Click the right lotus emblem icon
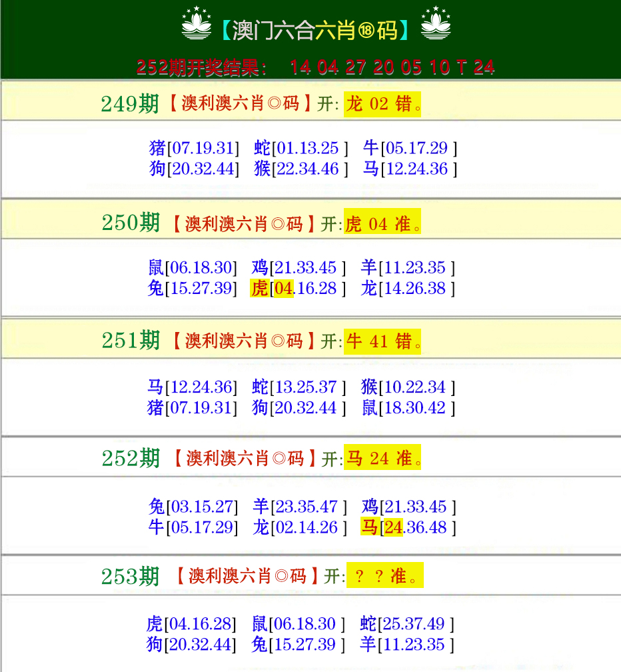This screenshot has width=621, height=672. pyautogui.click(x=436, y=23)
